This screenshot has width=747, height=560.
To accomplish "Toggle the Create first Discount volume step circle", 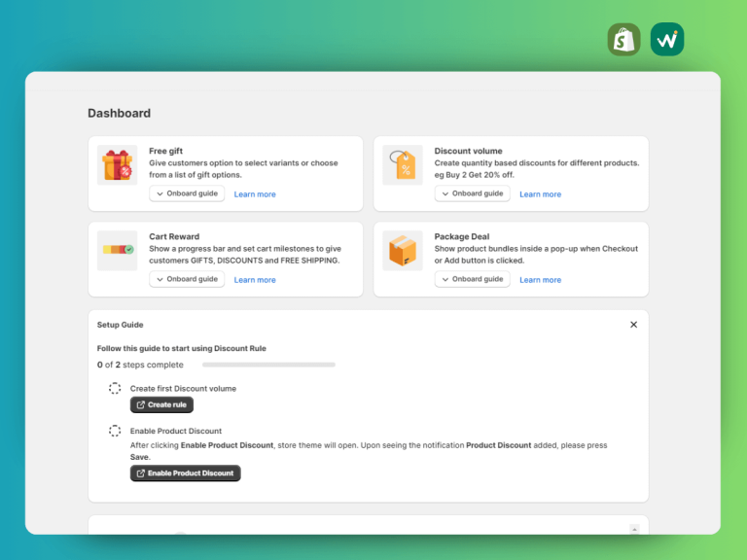I will 115,388.
